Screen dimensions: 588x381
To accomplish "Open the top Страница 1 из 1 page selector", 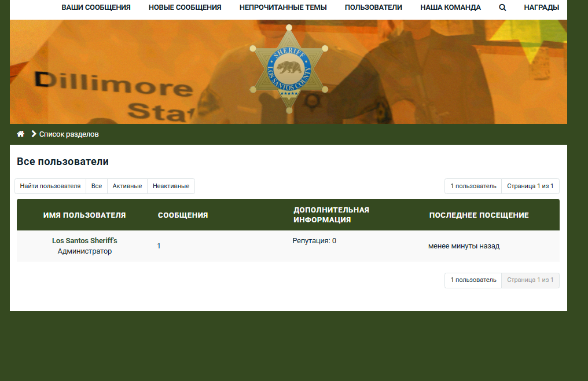I will [x=530, y=186].
